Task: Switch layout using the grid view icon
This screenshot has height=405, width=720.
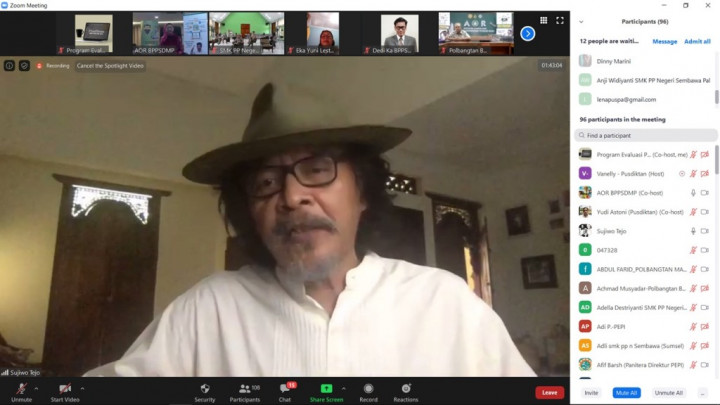Action: (x=544, y=20)
